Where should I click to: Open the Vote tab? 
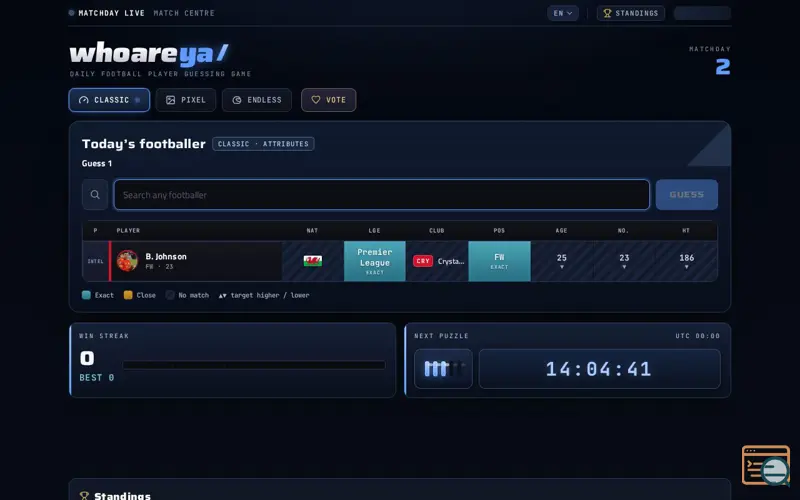[x=329, y=100]
